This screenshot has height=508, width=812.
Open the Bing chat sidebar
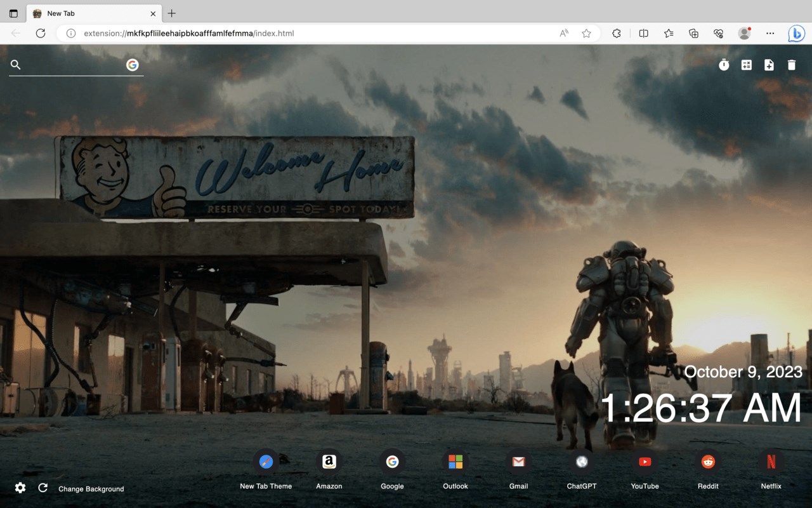(796, 33)
